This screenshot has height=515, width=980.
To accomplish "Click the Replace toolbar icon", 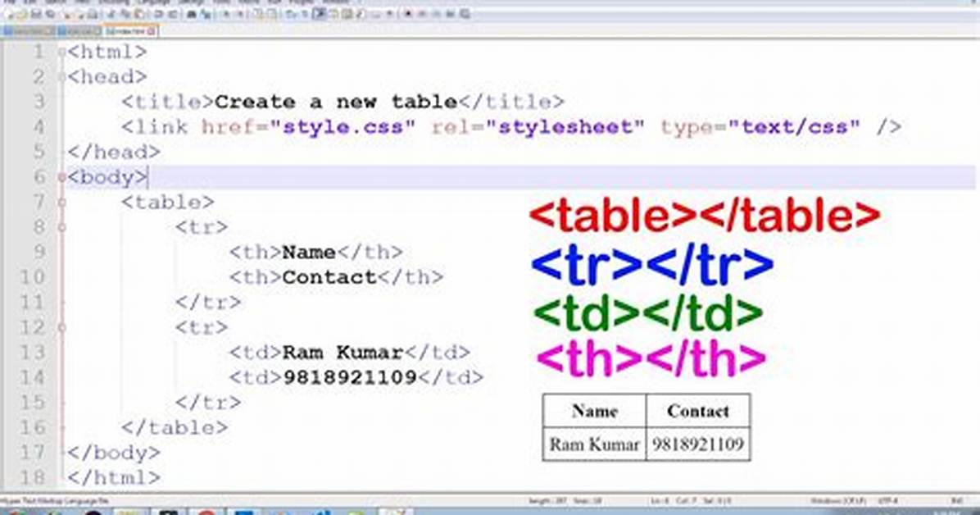I will (206, 14).
